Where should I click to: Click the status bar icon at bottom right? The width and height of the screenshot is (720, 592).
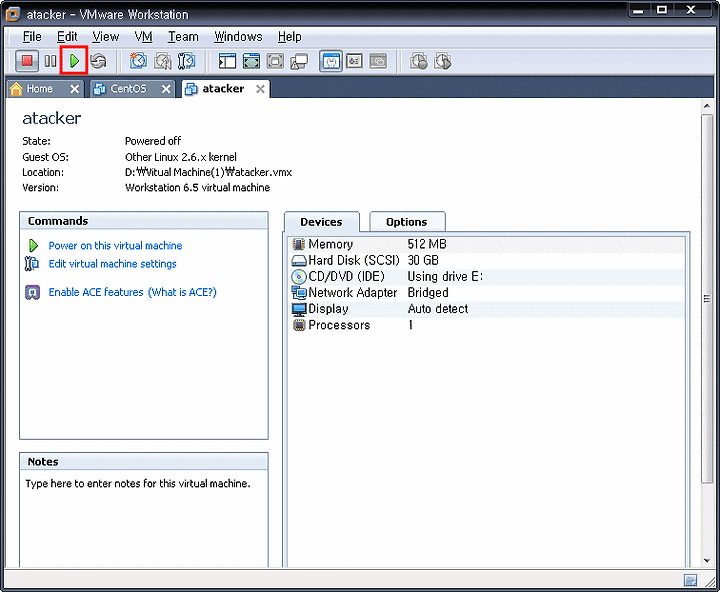(690, 580)
